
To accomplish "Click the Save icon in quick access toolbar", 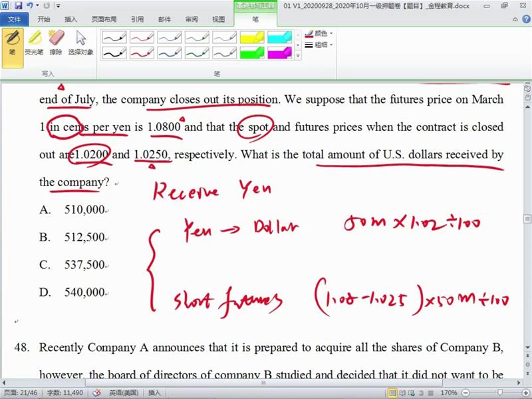I will (18, 5).
